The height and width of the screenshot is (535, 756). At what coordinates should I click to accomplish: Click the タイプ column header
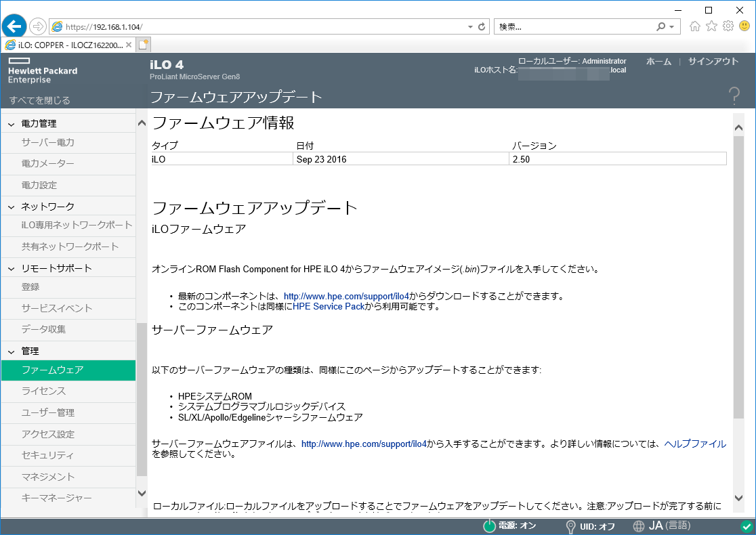[x=165, y=146]
